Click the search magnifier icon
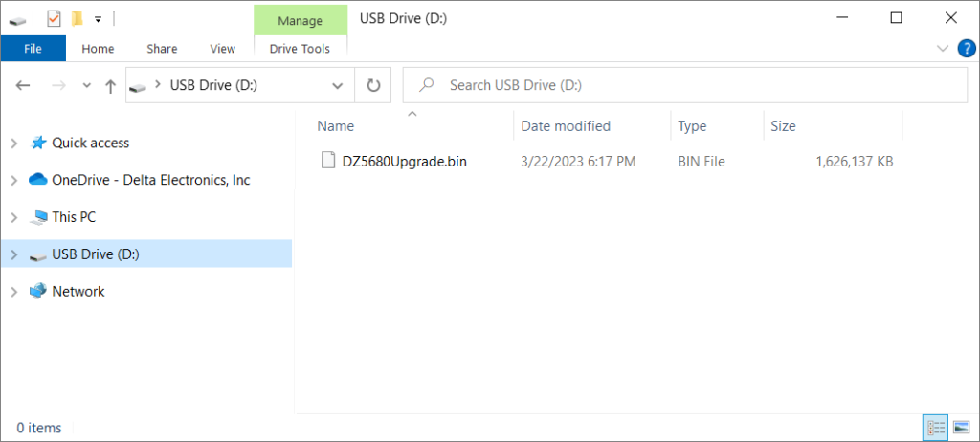The image size is (980, 442). [x=426, y=85]
